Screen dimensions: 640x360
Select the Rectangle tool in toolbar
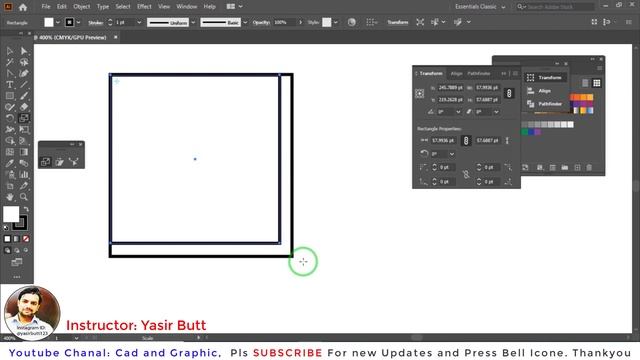(9, 96)
